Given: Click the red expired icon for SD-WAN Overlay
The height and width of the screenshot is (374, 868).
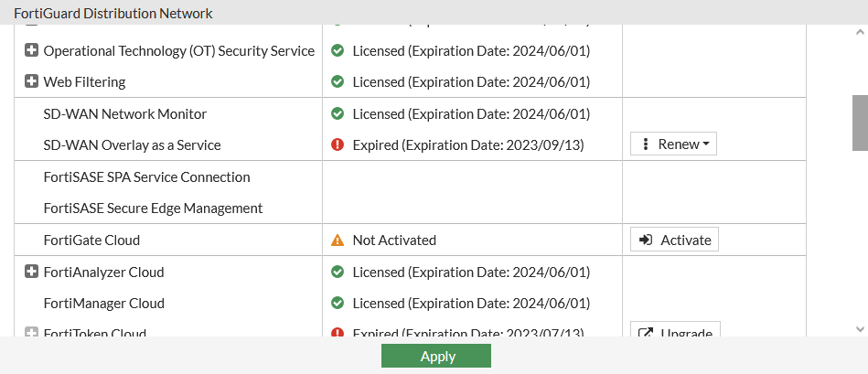Looking at the screenshot, I should (x=338, y=144).
